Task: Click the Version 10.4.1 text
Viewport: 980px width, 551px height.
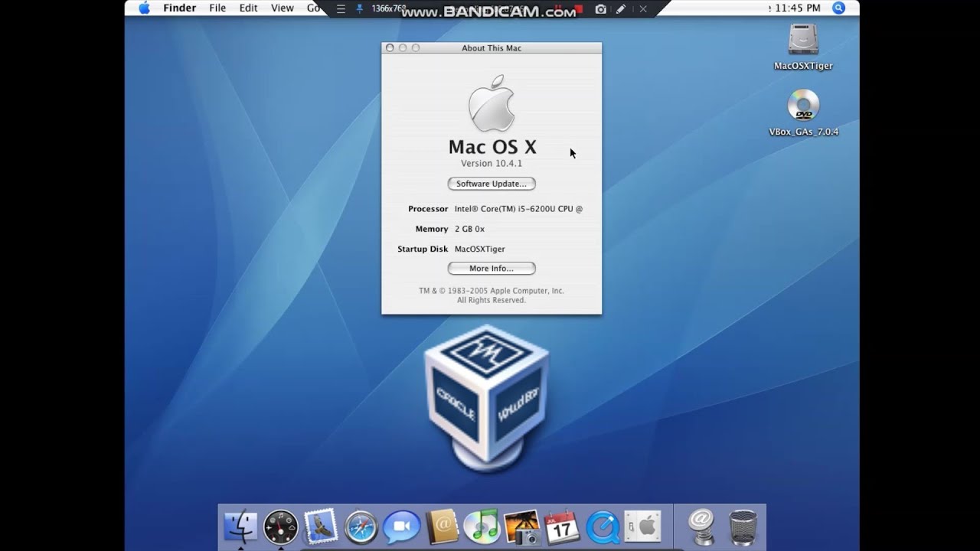Action: point(492,164)
